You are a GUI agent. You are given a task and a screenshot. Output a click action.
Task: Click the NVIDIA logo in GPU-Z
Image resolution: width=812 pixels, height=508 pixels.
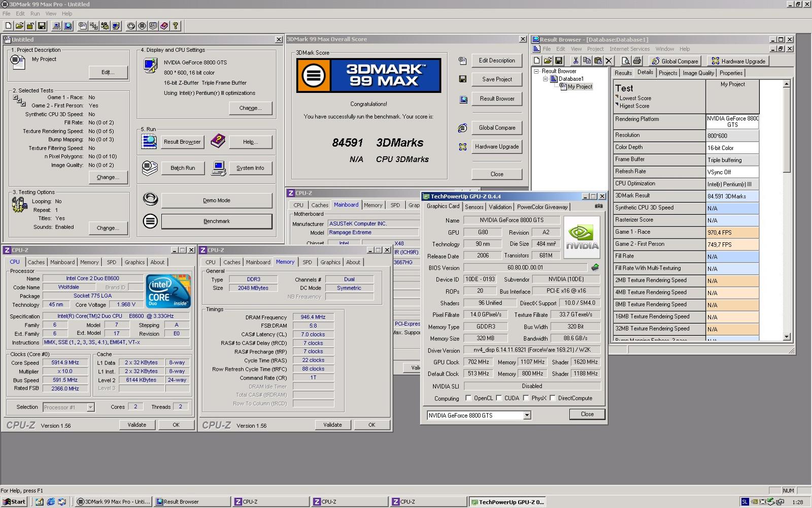click(x=582, y=237)
